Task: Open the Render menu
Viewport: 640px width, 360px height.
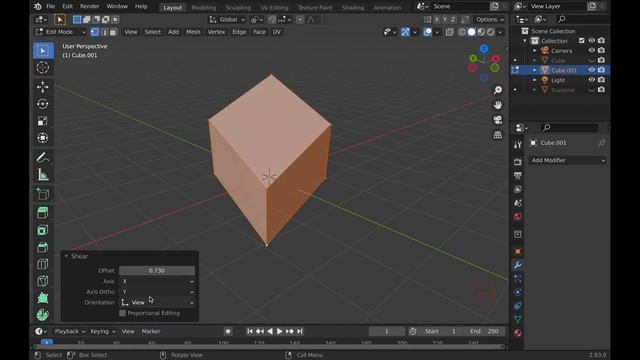Action: tap(89, 7)
